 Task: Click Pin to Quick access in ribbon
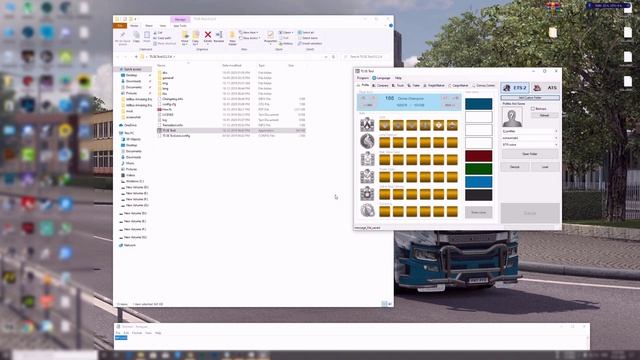(x=122, y=38)
